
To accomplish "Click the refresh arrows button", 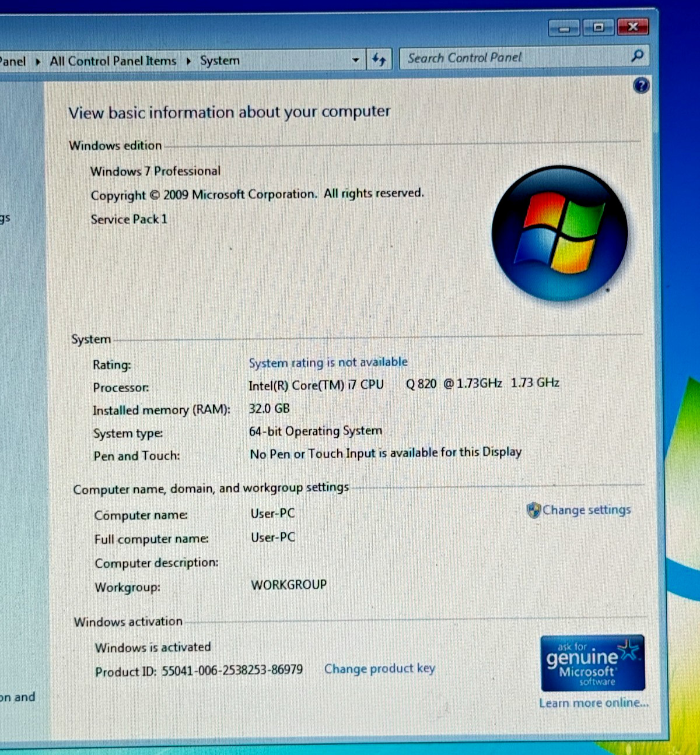I will (379, 59).
